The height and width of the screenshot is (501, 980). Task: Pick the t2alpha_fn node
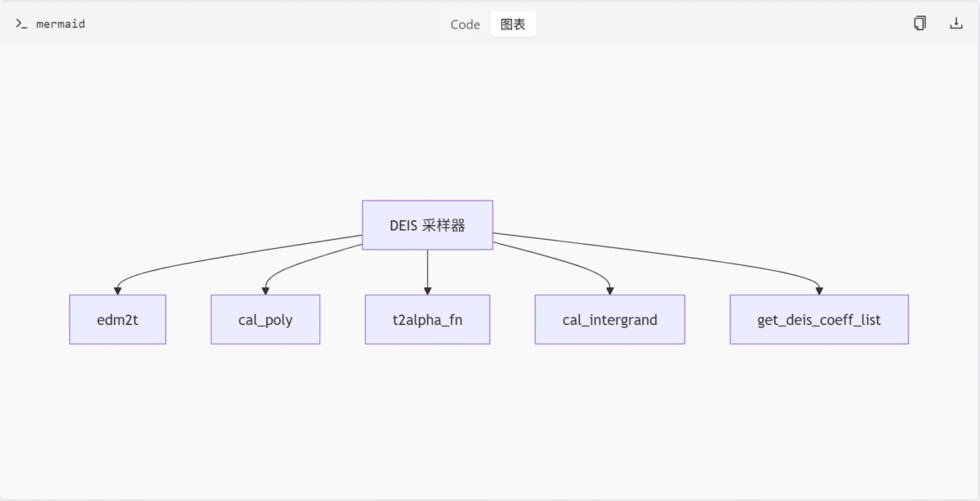click(427, 320)
